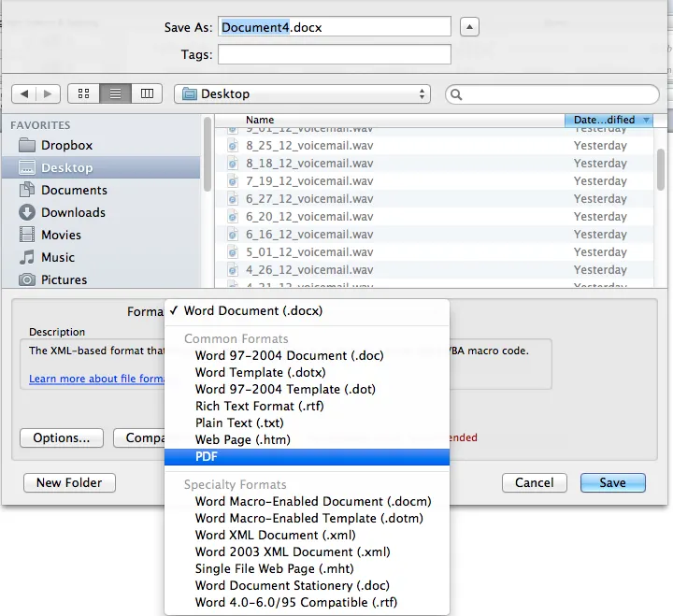Click the sidebar vertical scrollbar
Image resolution: width=673 pixels, height=616 pixels.
point(208,154)
